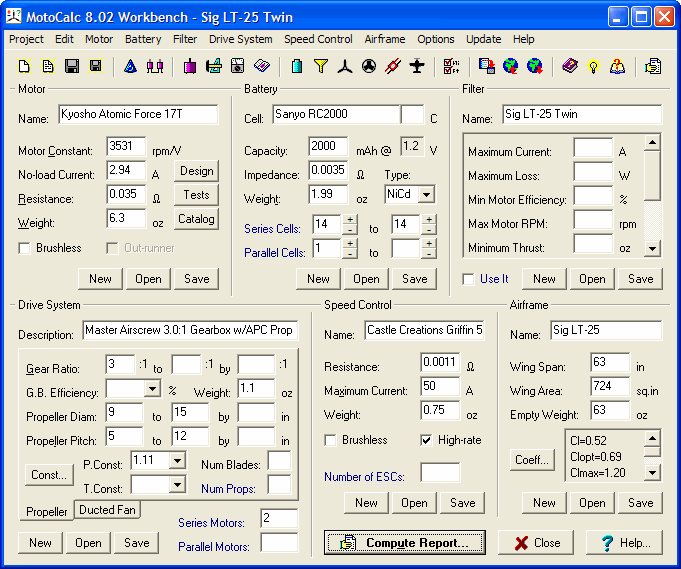Click the ducted fan circle icon
This screenshot has width=681, height=569.
[x=369, y=66]
